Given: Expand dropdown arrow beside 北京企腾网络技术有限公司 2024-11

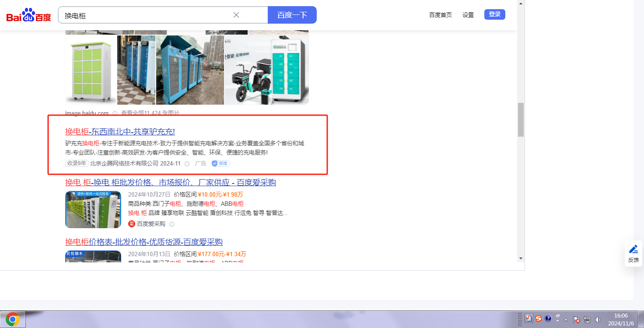Looking at the screenshot, I should click(x=187, y=164).
